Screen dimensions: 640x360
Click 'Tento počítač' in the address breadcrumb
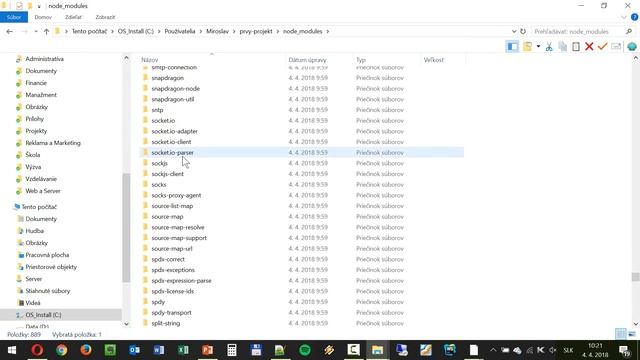[89, 31]
